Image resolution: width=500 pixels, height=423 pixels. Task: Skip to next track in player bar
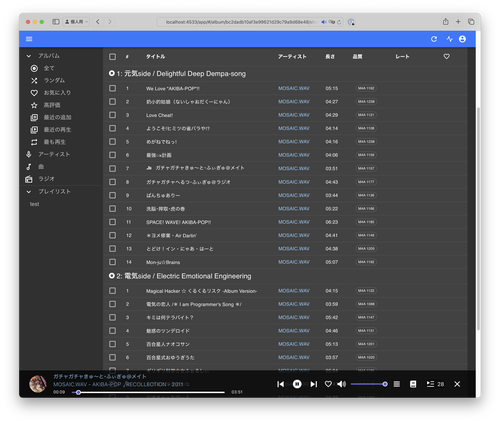tap(313, 384)
